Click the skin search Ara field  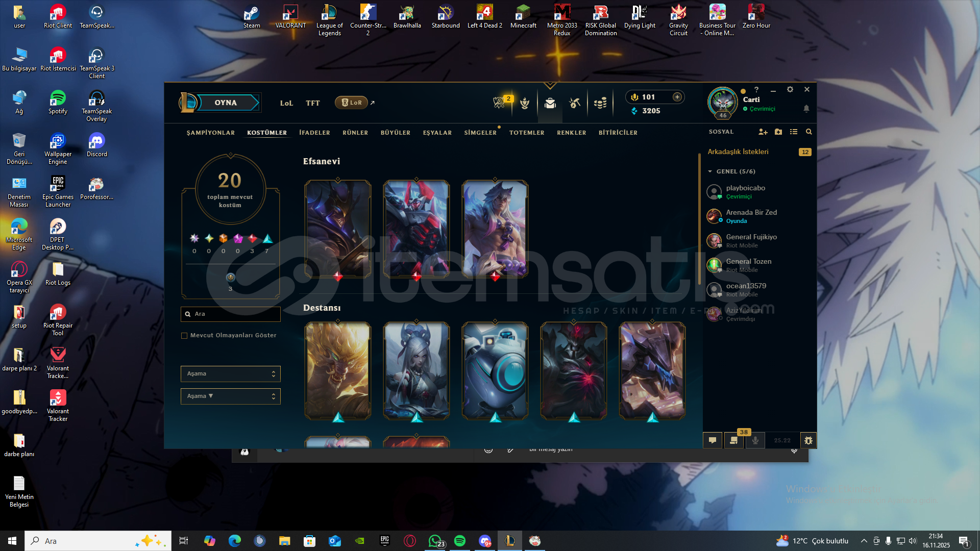pos(235,314)
